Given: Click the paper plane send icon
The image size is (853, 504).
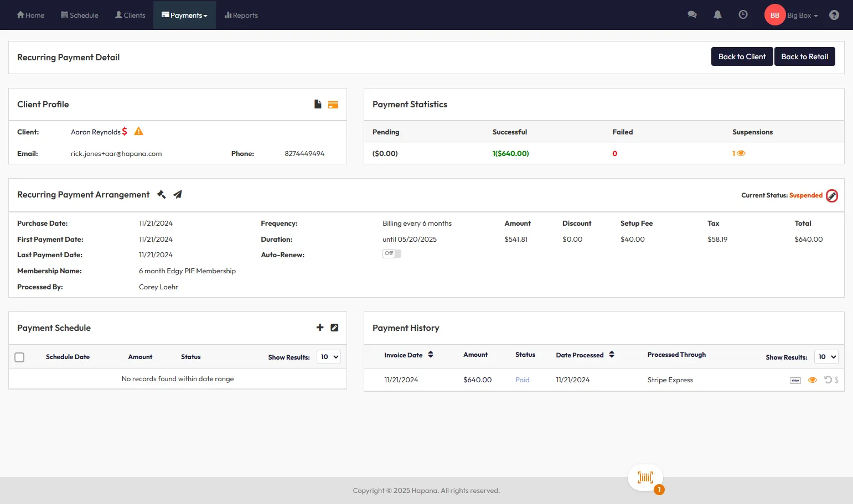Looking at the screenshot, I should pos(178,194).
